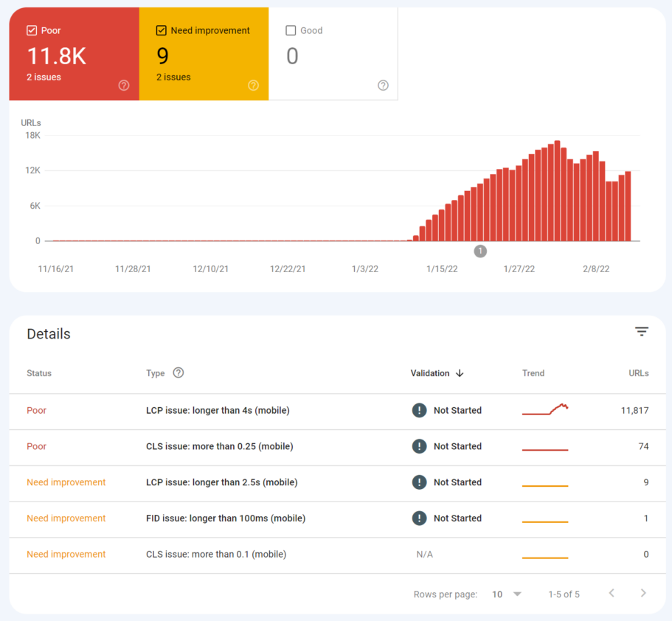Switch to the Poor card tab
Screen dimensions: 672x621
pos(74,53)
